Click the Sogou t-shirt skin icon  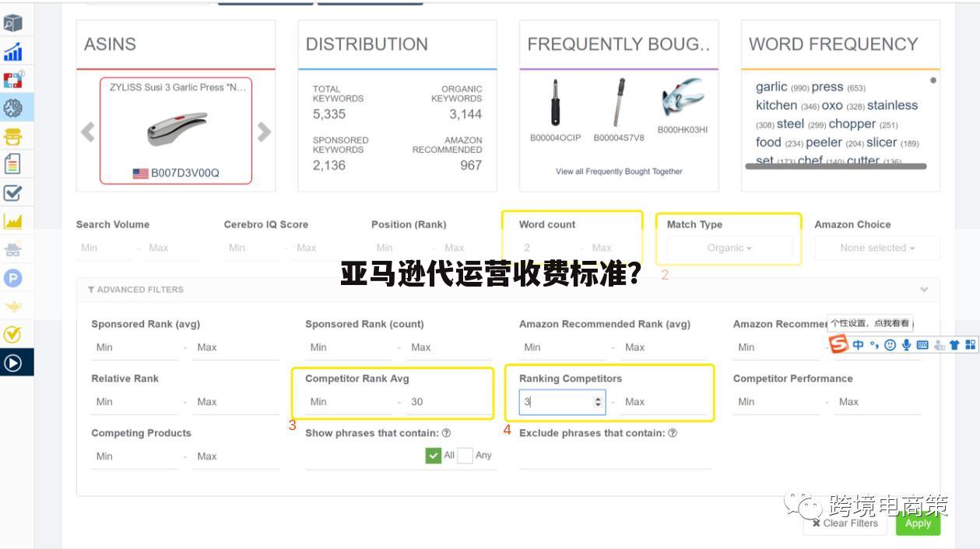955,343
